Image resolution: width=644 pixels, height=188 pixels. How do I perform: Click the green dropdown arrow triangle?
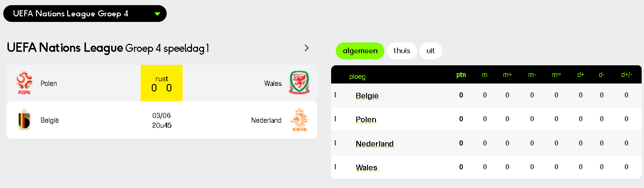[x=157, y=14]
